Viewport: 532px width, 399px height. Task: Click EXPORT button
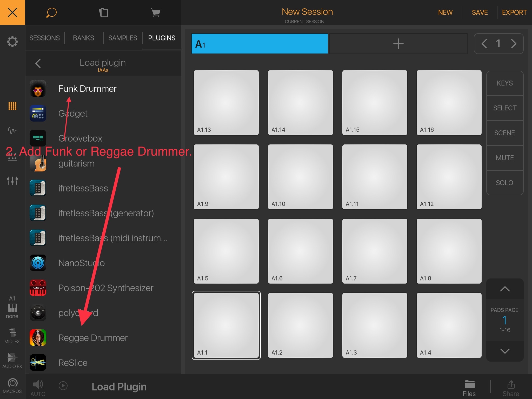pos(514,12)
